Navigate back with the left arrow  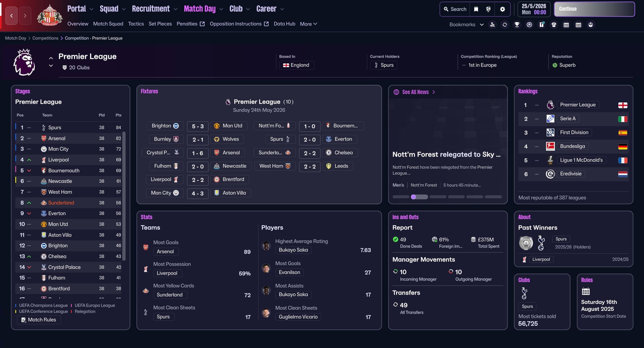(12, 16)
